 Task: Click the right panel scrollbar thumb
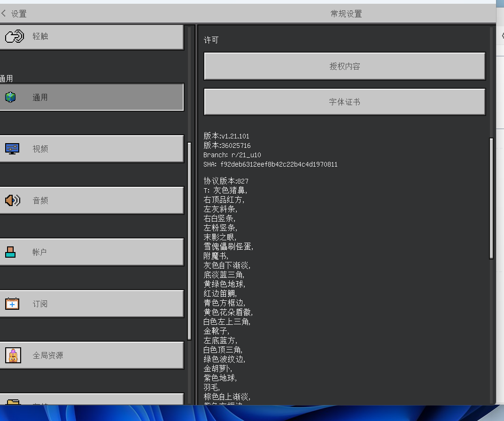(491, 198)
